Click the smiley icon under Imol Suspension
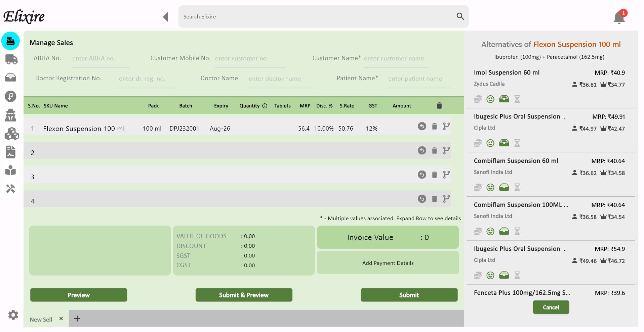644x332 pixels. [490, 99]
